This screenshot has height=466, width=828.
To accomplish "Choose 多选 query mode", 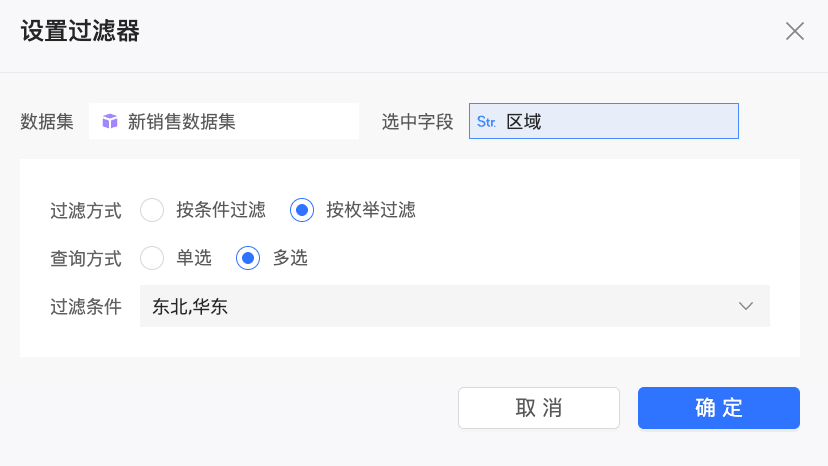I will [x=248, y=258].
